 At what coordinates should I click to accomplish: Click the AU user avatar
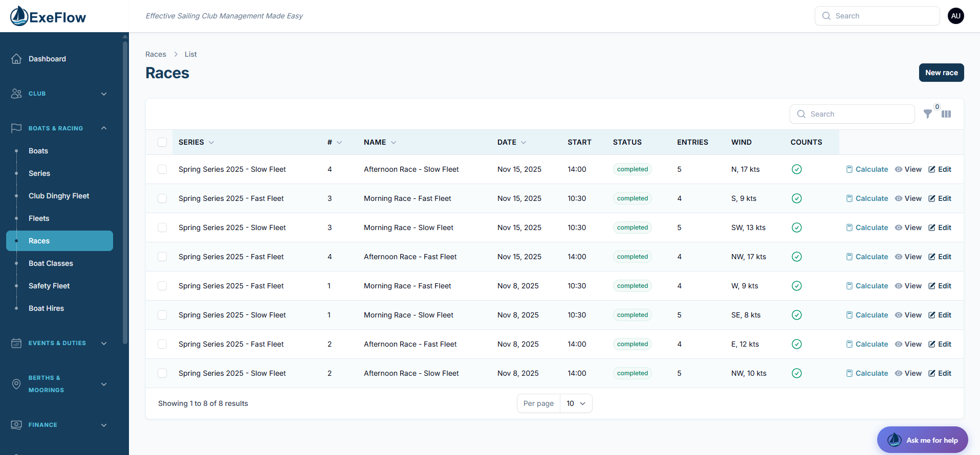[955, 16]
